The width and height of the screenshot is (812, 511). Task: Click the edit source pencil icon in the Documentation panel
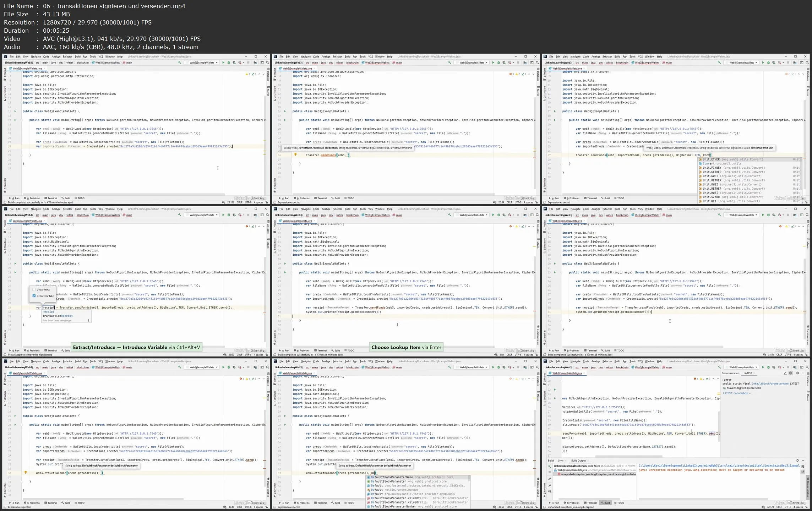[x=785, y=373]
